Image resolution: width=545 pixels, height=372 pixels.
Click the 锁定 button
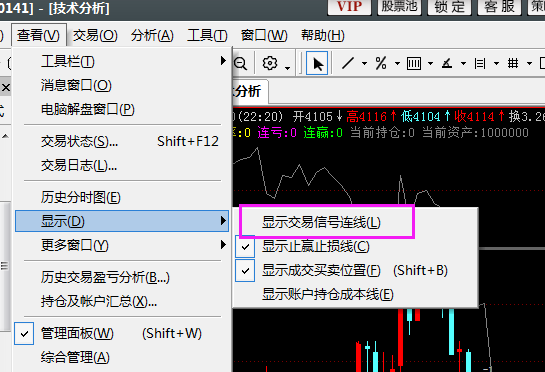[449, 7]
